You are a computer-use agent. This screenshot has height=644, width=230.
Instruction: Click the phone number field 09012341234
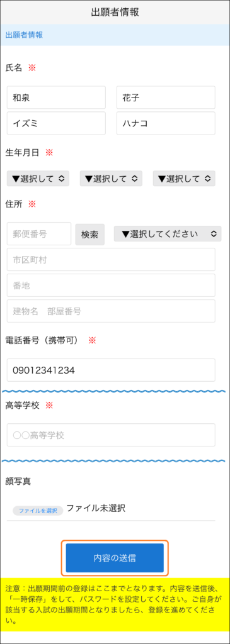pyautogui.click(x=111, y=370)
